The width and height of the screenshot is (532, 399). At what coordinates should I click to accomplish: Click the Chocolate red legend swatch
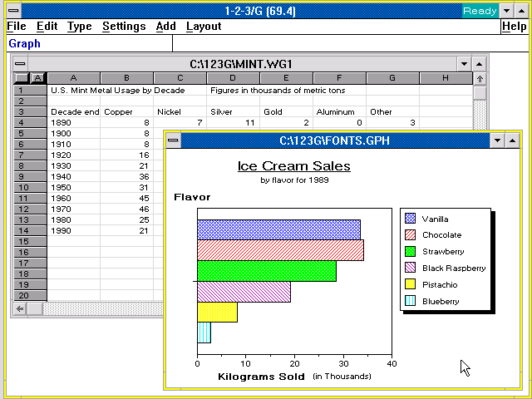tap(410, 234)
